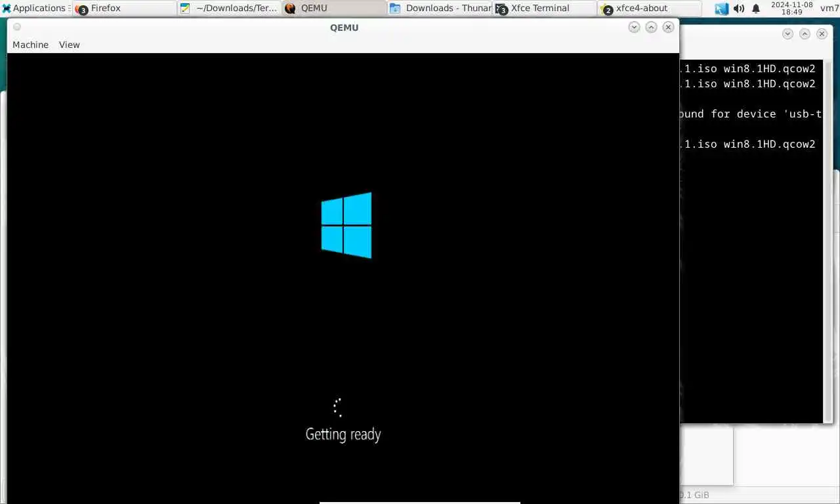
Task: Click the spinning loading indicator in the VM
Action: point(337,408)
